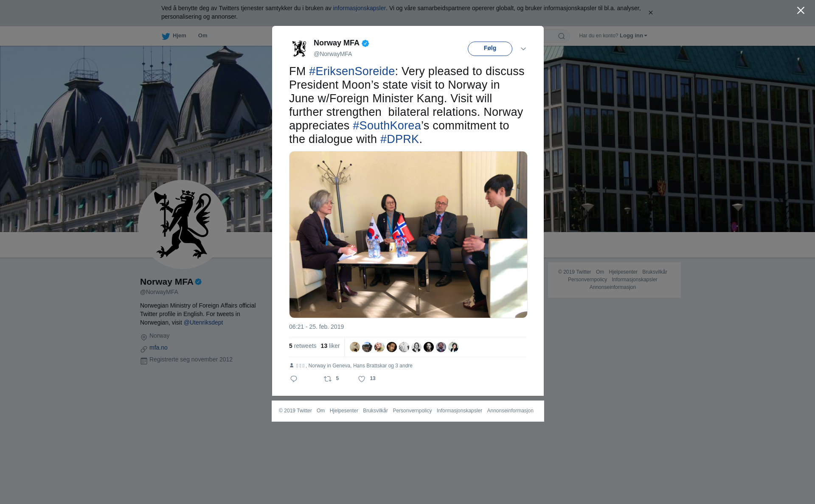Click the reply speech bubble icon
The image size is (815, 504).
(294, 379)
